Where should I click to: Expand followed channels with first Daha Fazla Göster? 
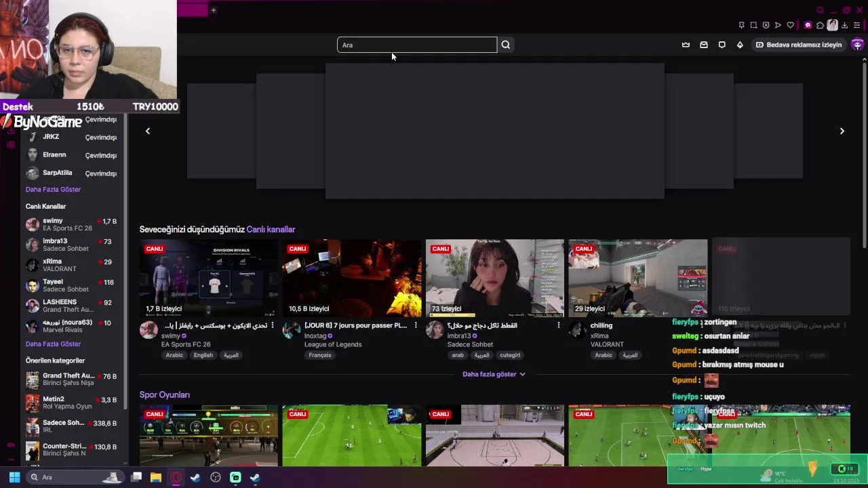click(x=53, y=190)
